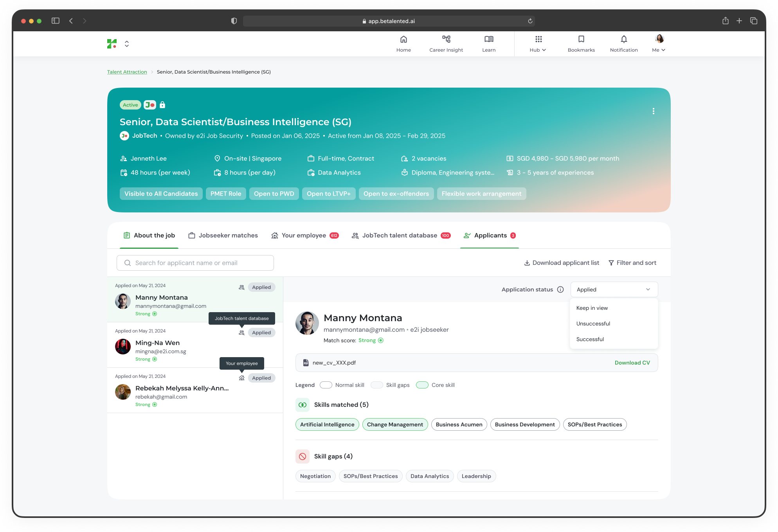778x532 pixels.
Task: Click the lock icon beside Active badge
Action: [x=162, y=105]
